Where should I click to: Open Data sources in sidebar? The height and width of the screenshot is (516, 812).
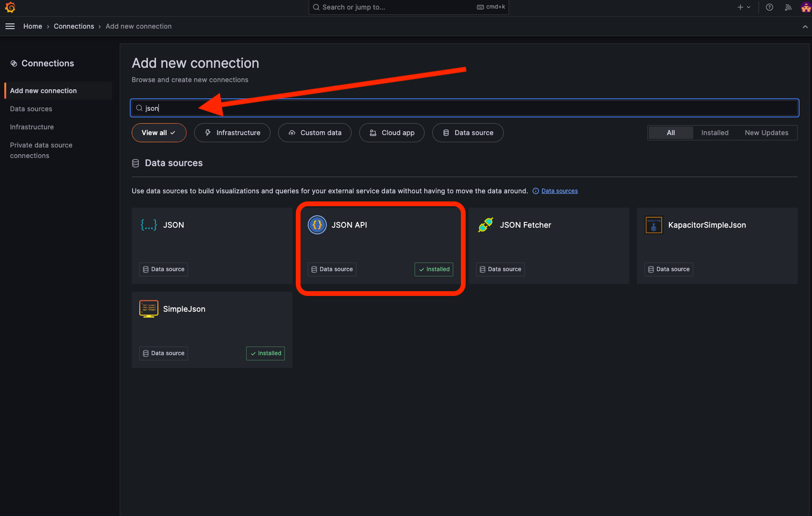[x=31, y=109]
